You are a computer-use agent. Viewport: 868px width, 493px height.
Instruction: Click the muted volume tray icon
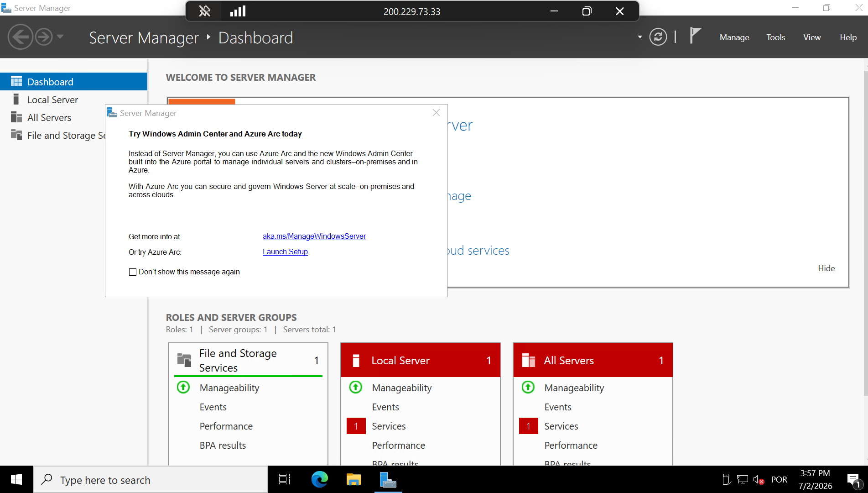759,480
